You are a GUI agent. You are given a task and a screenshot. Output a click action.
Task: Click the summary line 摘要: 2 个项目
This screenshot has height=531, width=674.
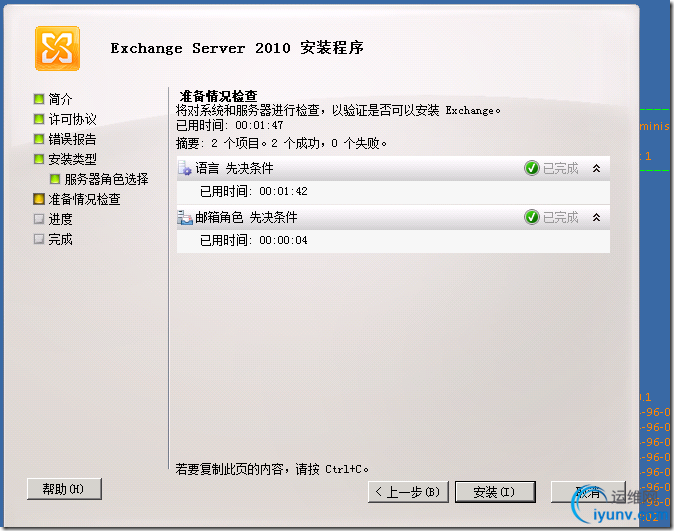(x=282, y=143)
